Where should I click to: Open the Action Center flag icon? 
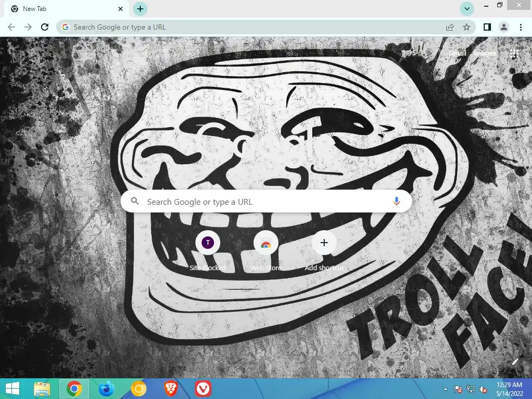tap(458, 389)
